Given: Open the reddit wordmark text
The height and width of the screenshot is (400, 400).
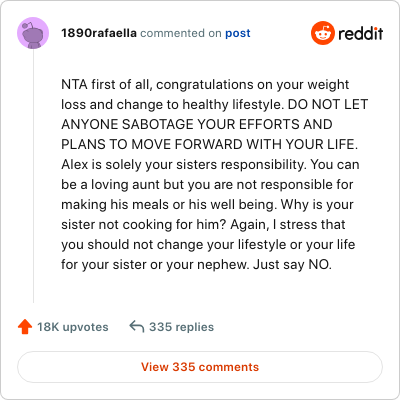Looking at the screenshot, I should [360, 33].
